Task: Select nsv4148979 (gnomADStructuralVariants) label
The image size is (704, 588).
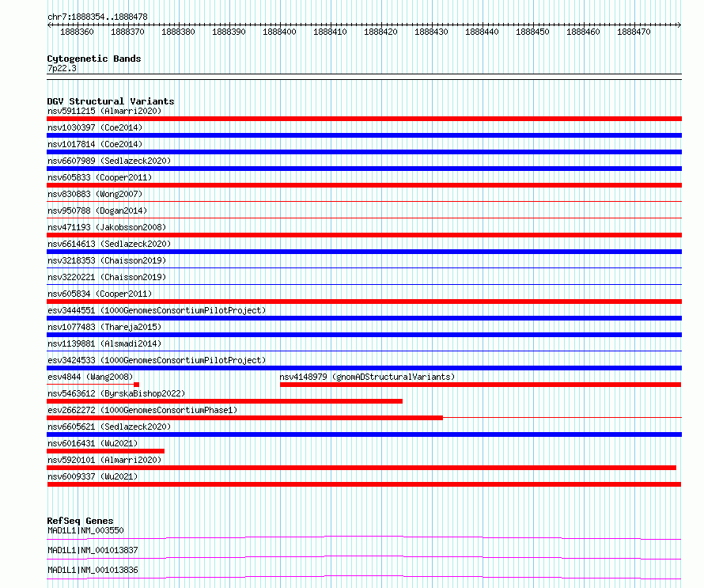Action: point(367,377)
